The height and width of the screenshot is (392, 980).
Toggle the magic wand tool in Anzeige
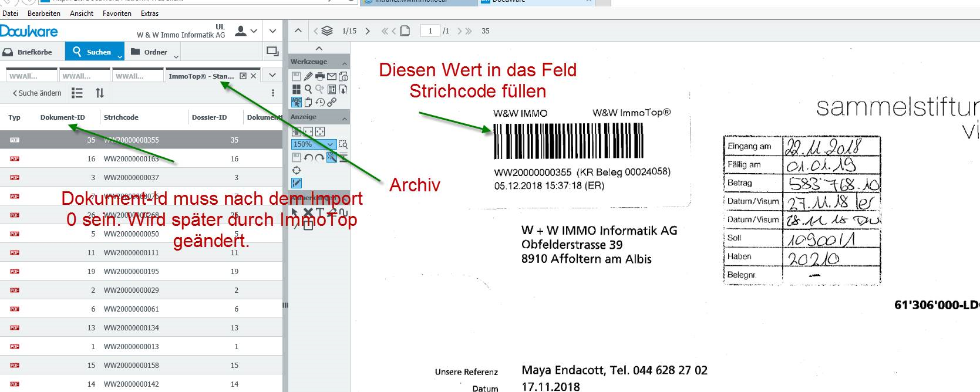(332, 157)
